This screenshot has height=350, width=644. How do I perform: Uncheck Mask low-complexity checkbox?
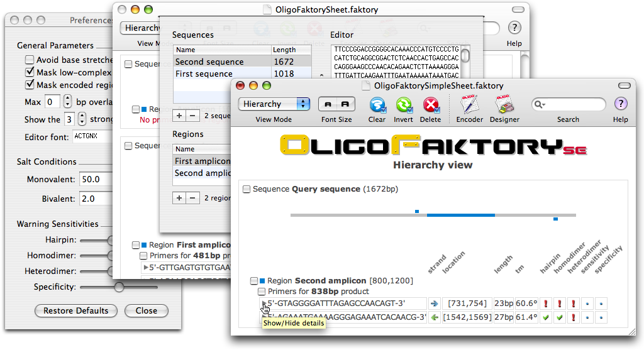click(30, 72)
